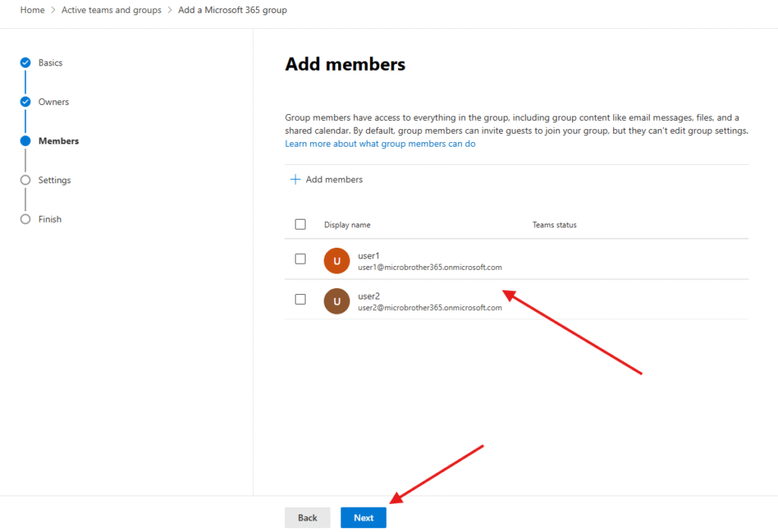Click the Teams status column header
The image size is (778, 532).
click(554, 225)
